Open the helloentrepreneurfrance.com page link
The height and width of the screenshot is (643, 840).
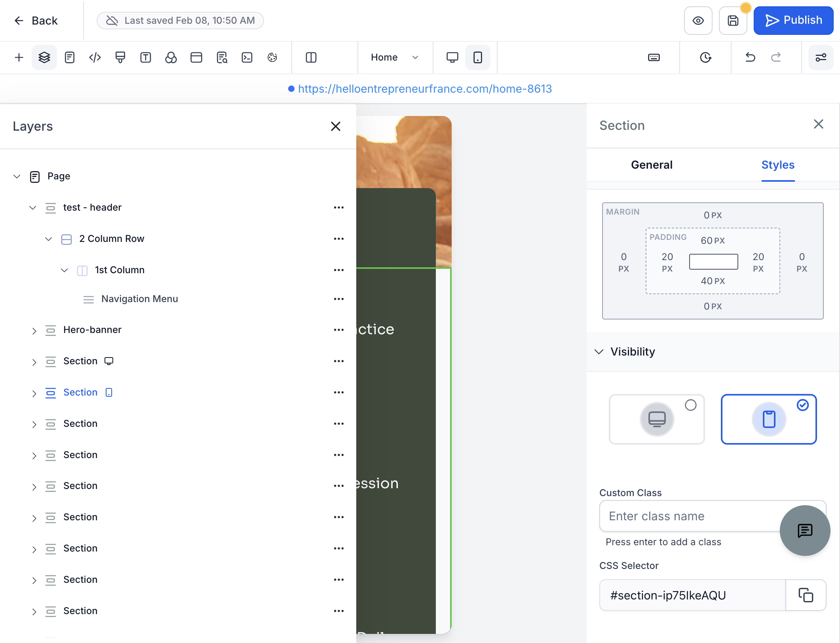click(425, 89)
